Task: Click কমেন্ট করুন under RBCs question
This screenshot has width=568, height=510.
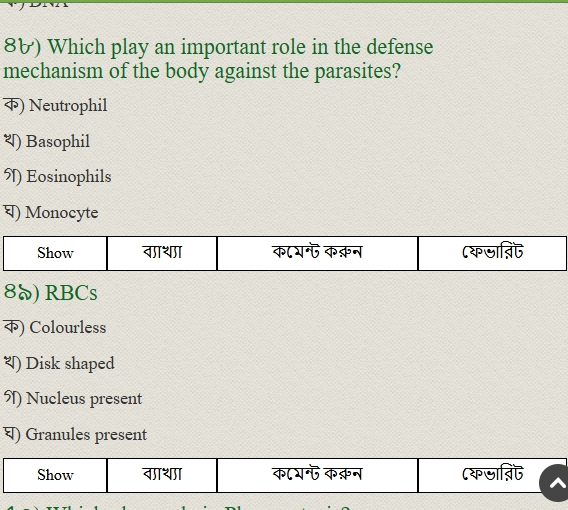Action: click(x=317, y=475)
